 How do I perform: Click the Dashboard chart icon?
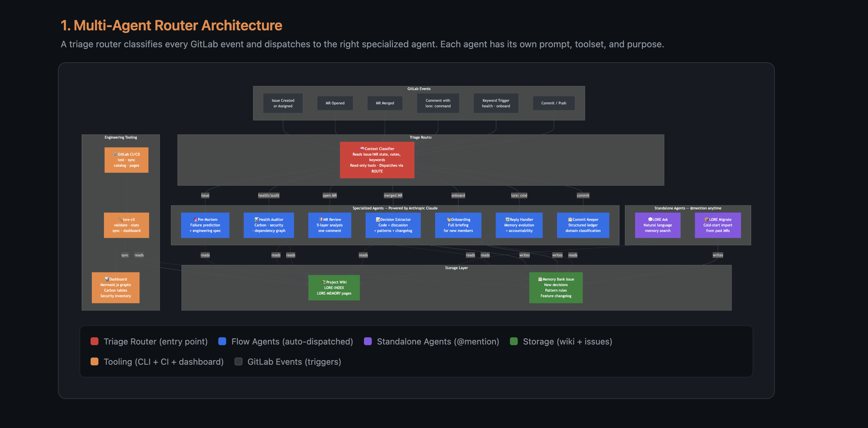click(x=107, y=279)
